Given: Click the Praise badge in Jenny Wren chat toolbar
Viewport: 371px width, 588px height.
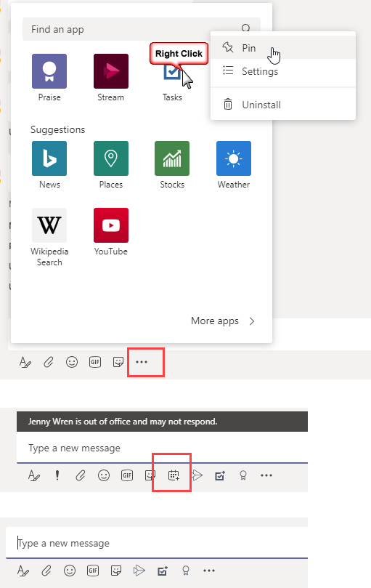Looking at the screenshot, I should [243, 475].
